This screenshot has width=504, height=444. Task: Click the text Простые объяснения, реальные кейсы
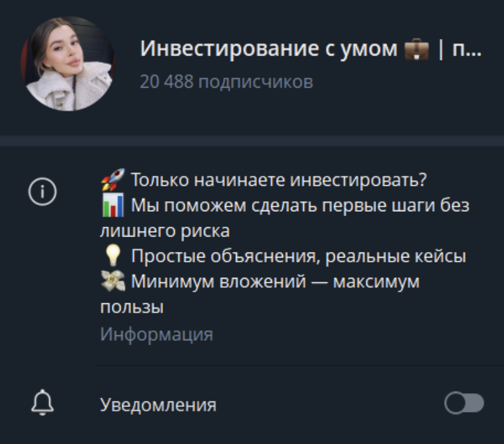click(298, 256)
